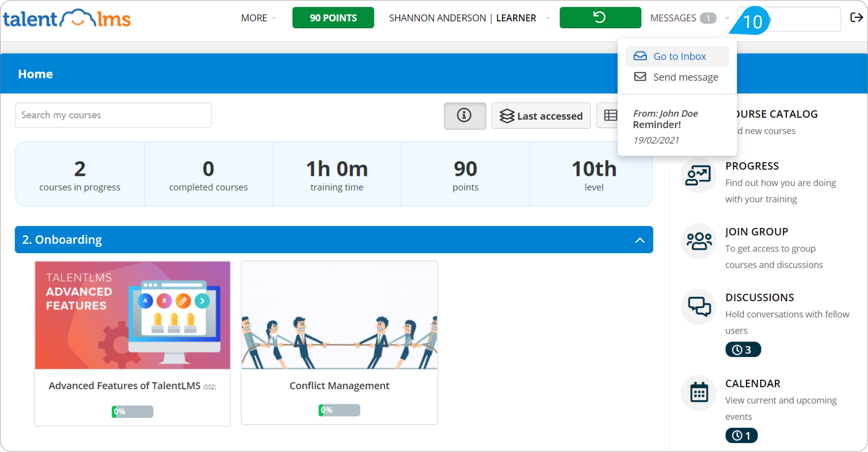Click the Go to Inbox envelope icon
This screenshot has width=868, height=452.
[x=640, y=56]
